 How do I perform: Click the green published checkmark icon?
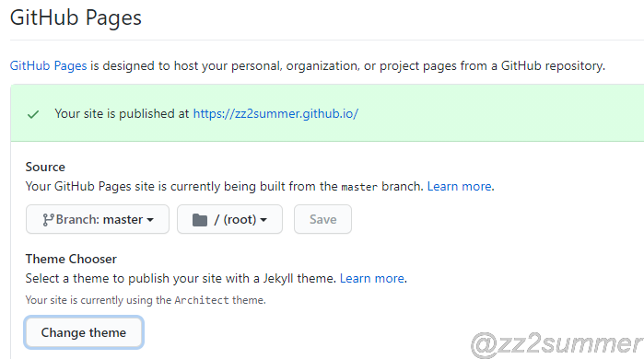coord(33,114)
